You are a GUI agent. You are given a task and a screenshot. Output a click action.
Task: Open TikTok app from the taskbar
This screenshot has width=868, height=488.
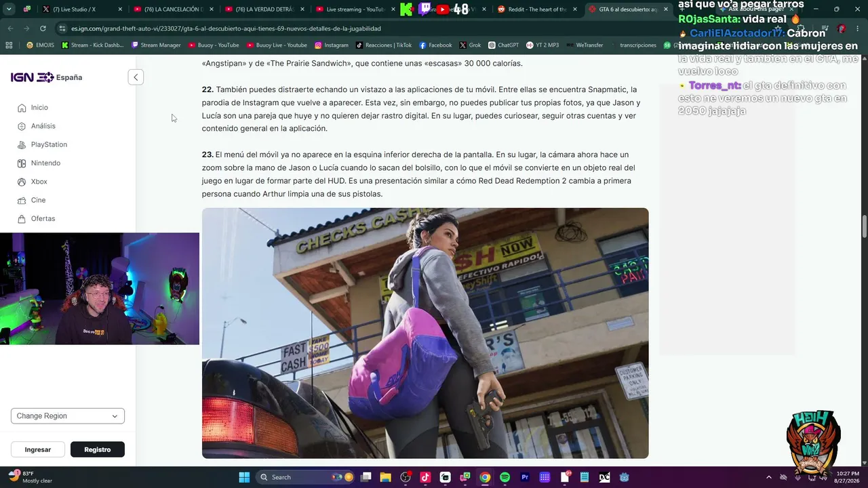coord(425,477)
